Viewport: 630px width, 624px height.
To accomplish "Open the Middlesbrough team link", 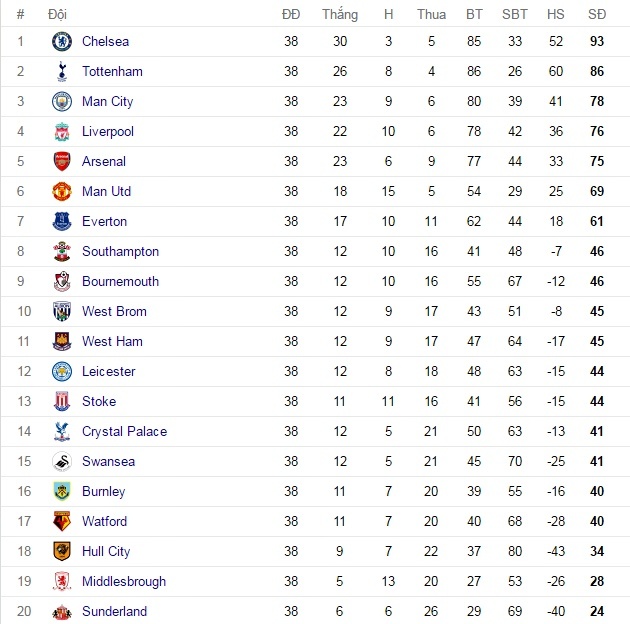I will (124, 581).
